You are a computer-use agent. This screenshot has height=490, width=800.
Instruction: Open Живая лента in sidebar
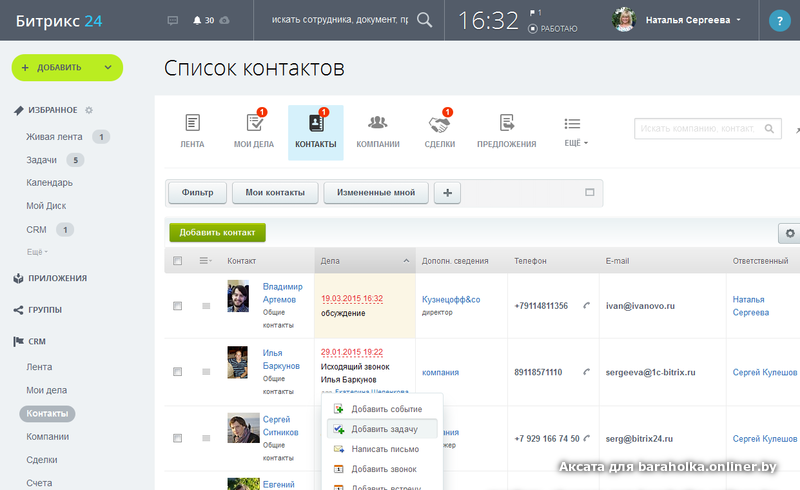(x=54, y=137)
